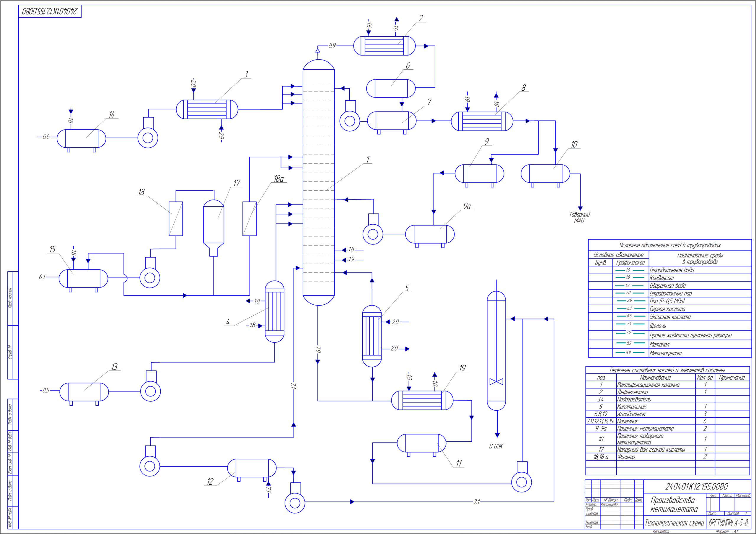Click cooler heat exchanger symbol labeled 8
Screen dimensions: 756x534
click(482, 121)
